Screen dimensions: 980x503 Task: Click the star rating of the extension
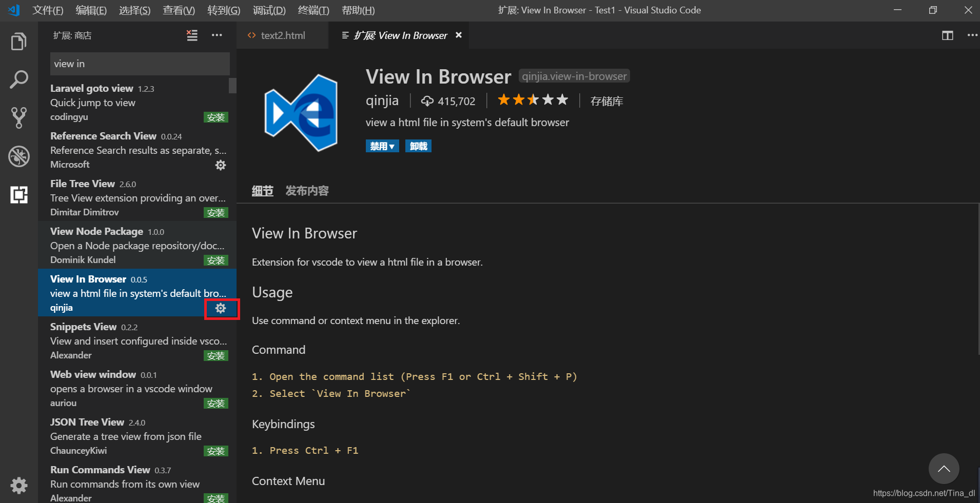tap(533, 100)
